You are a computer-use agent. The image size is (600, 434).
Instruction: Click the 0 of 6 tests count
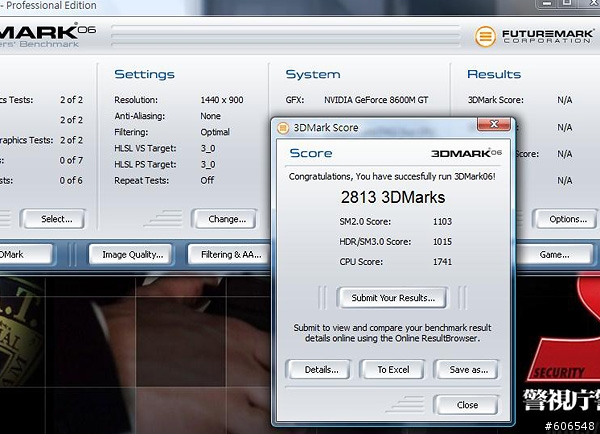tap(71, 180)
